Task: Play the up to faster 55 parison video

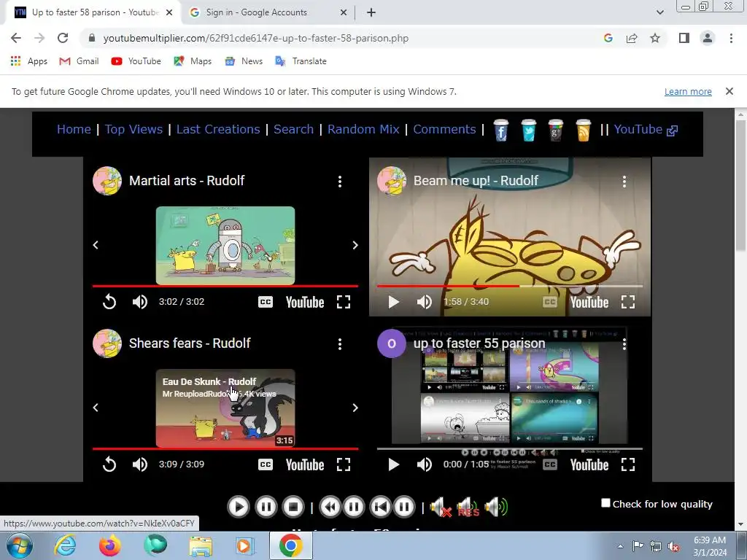Action: pyautogui.click(x=393, y=464)
